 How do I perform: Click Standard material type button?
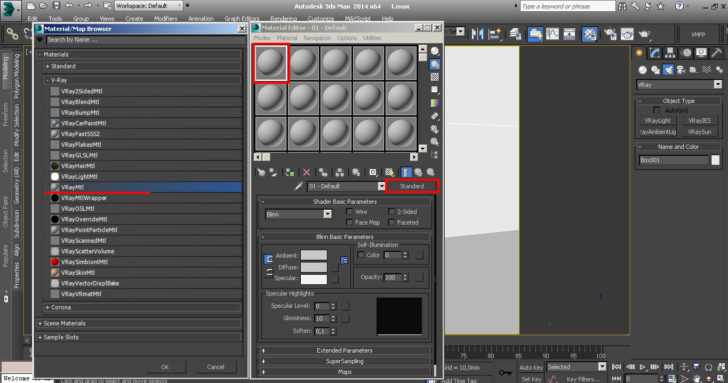(x=412, y=186)
